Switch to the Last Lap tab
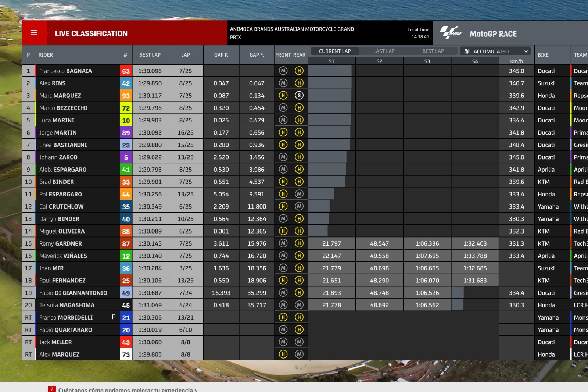This screenshot has width=588, height=392. 384,51
